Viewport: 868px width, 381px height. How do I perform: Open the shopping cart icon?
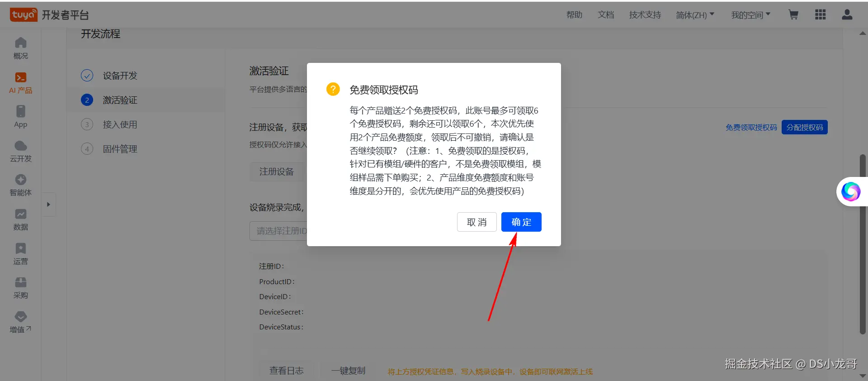[793, 15]
